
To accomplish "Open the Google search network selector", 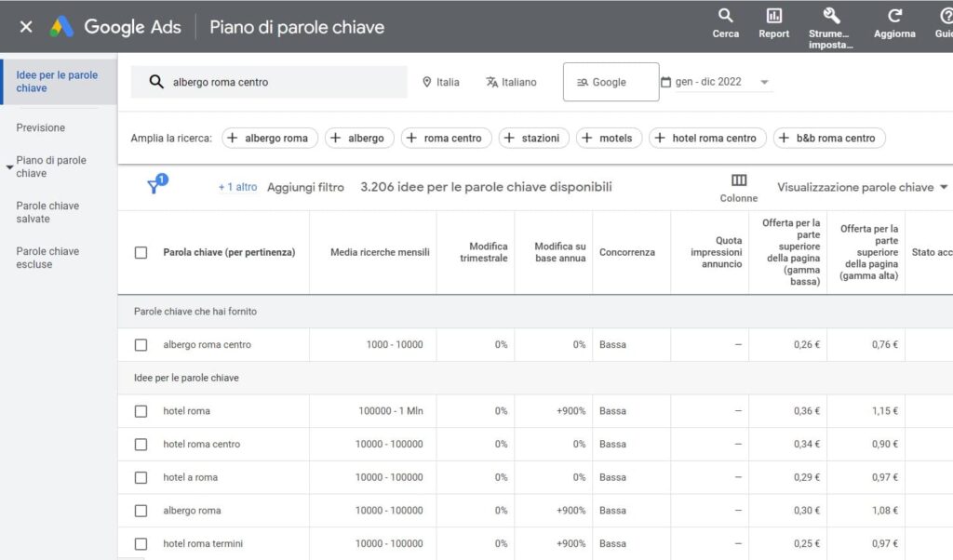I will [x=611, y=82].
